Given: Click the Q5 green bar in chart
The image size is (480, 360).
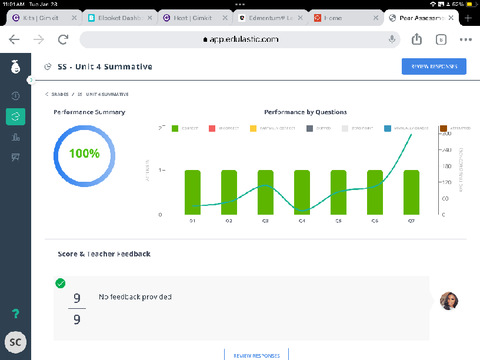Looking at the screenshot, I should [338, 192].
